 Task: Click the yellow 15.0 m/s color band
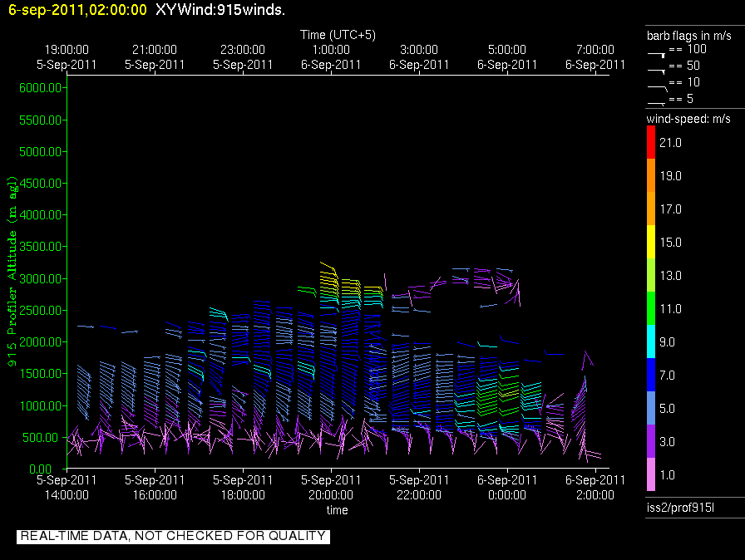(x=651, y=242)
